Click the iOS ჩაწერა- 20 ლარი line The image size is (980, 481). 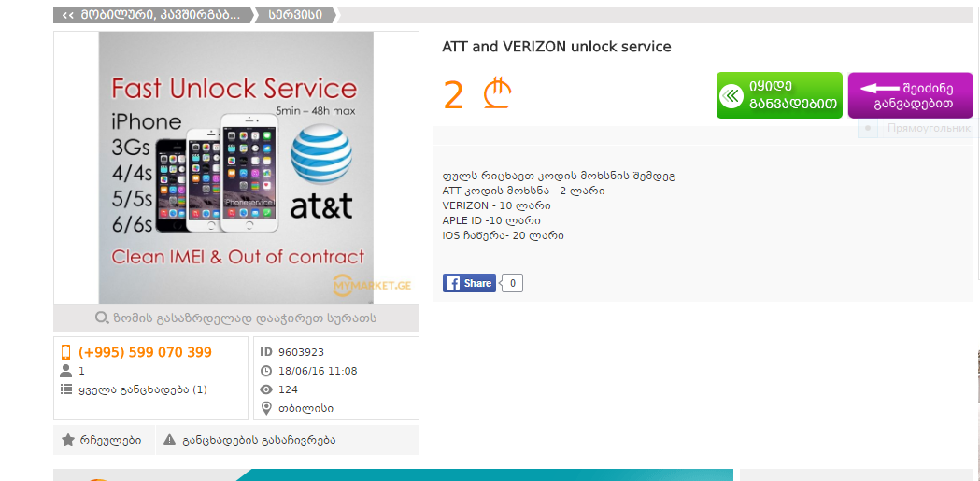pyautogui.click(x=504, y=235)
